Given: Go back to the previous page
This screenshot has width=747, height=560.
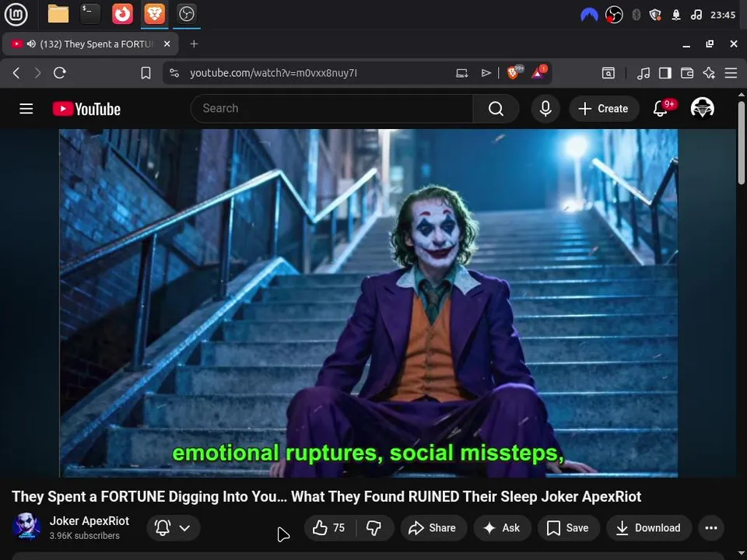Looking at the screenshot, I should click(x=16, y=73).
